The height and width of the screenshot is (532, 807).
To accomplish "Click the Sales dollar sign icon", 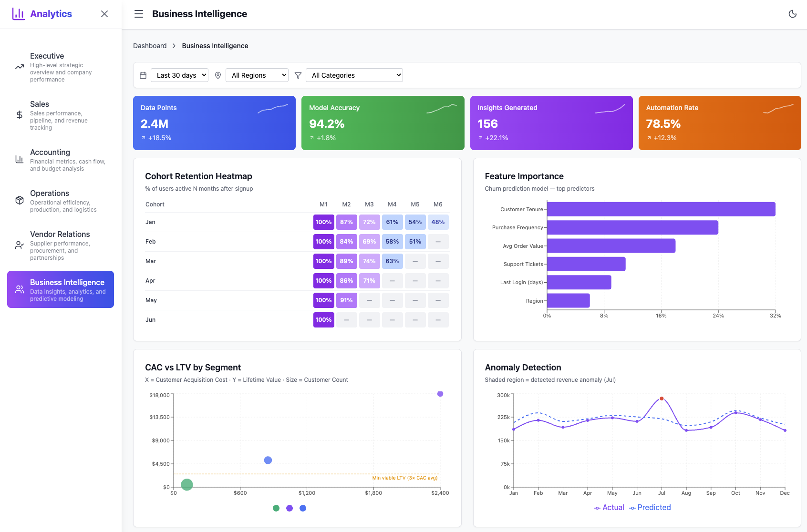I will tap(20, 115).
